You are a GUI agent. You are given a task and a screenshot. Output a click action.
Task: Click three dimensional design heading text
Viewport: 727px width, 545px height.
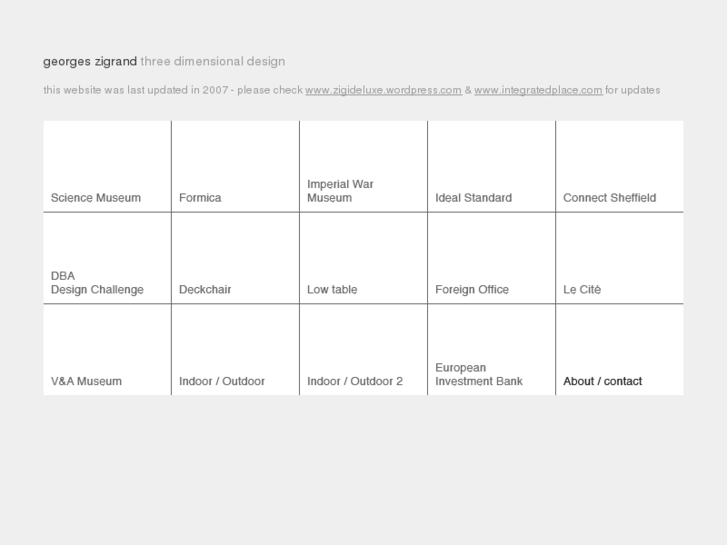213,61
